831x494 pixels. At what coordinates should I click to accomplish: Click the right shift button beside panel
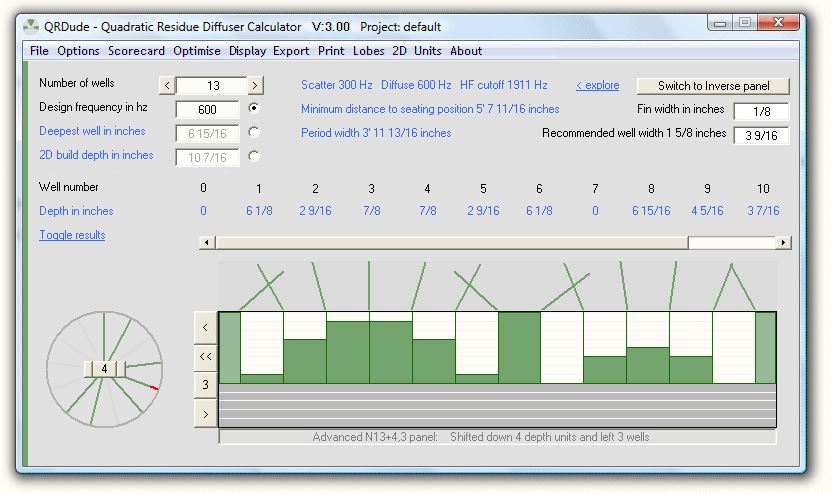pos(206,413)
